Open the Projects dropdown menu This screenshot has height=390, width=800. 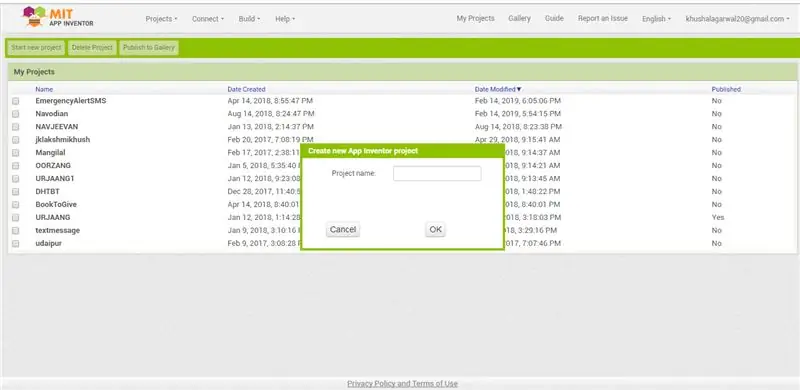click(x=161, y=19)
